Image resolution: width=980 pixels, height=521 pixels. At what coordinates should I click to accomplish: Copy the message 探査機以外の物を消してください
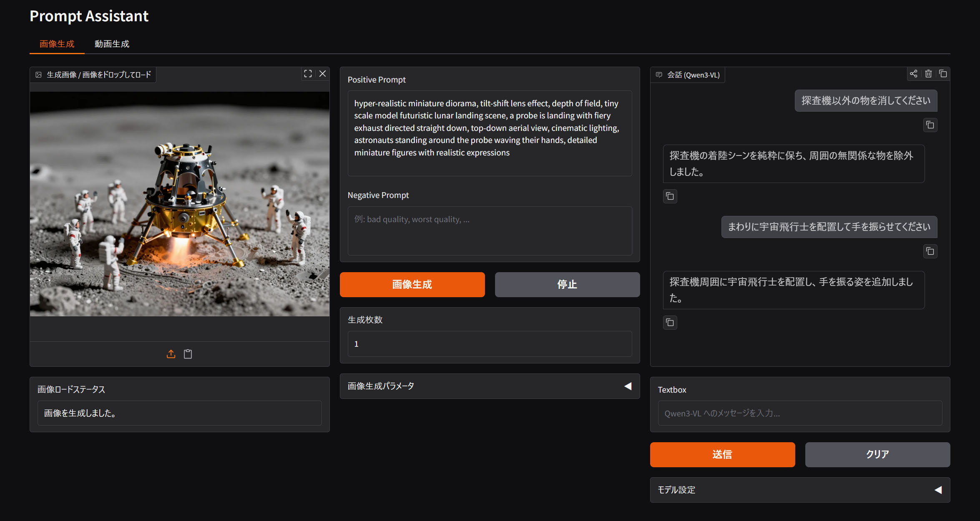[930, 125]
